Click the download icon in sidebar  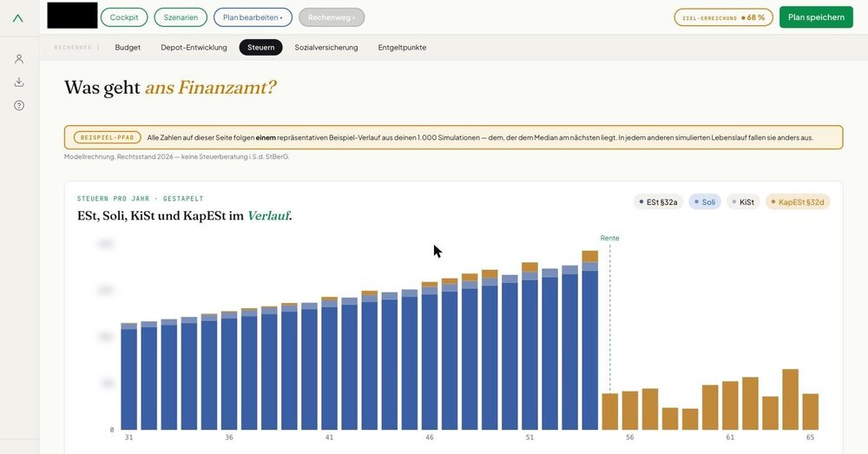19,82
